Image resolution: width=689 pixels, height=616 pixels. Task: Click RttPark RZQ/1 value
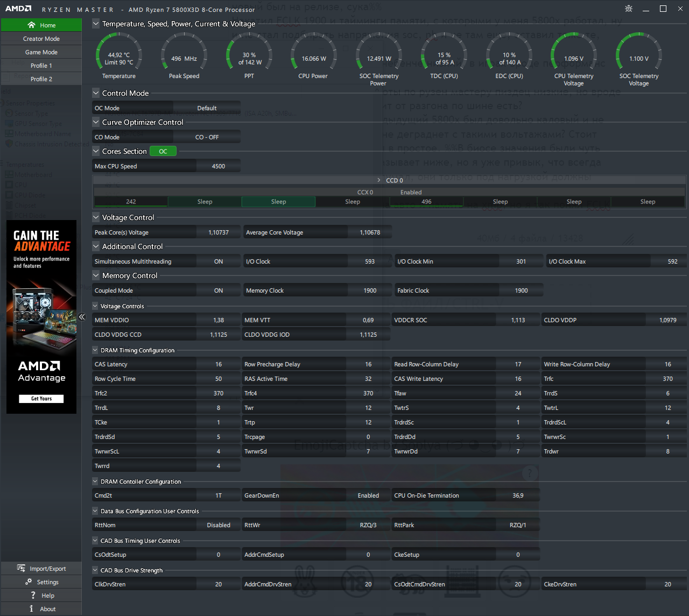(518, 525)
